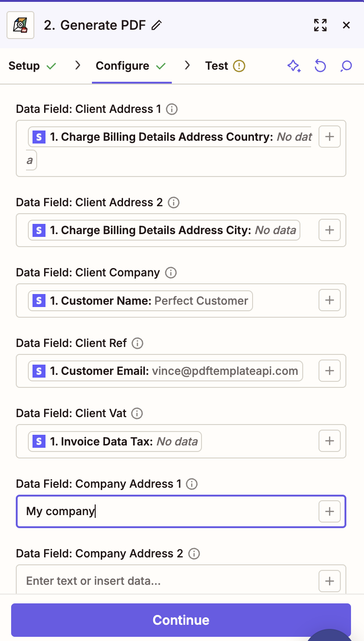Expand the panel to fullscreen view

pyautogui.click(x=320, y=25)
